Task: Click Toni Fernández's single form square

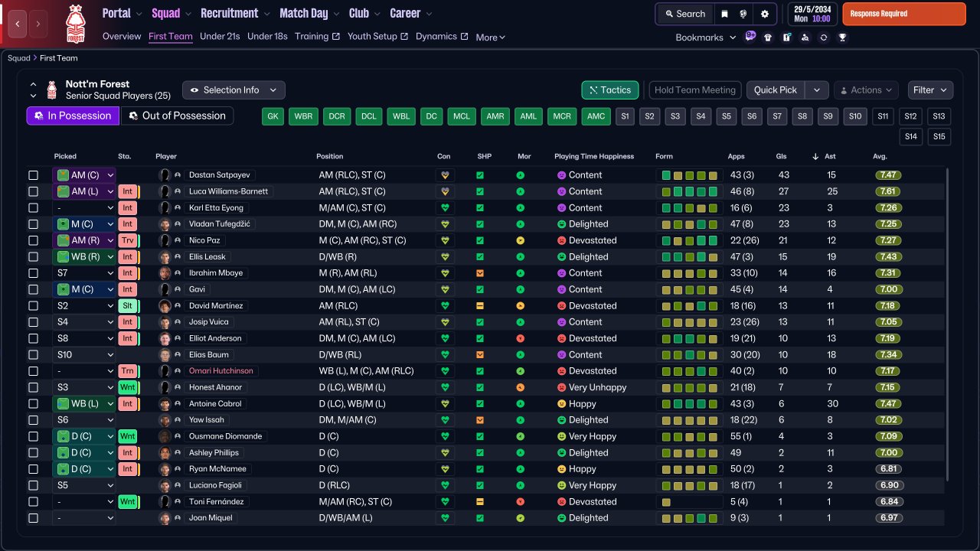Action: tap(666, 502)
